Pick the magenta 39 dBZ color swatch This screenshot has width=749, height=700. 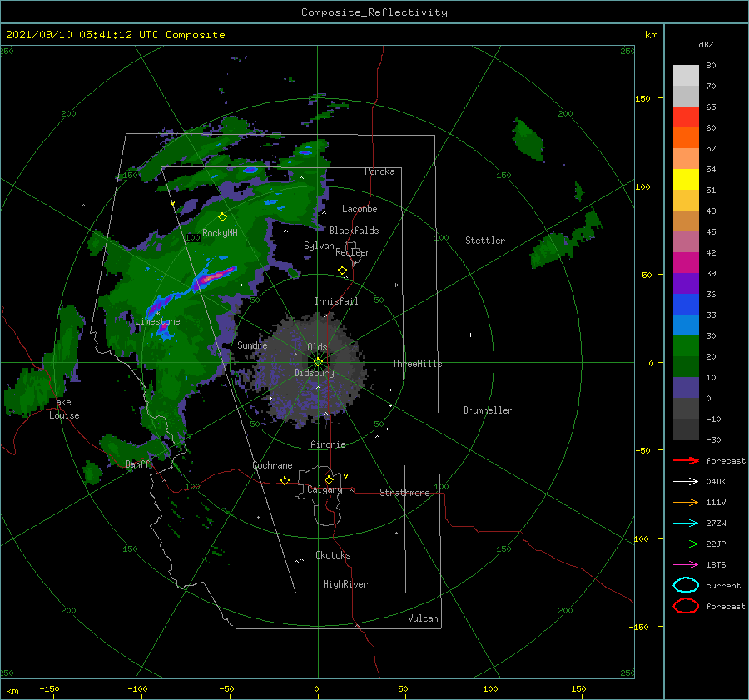click(686, 262)
